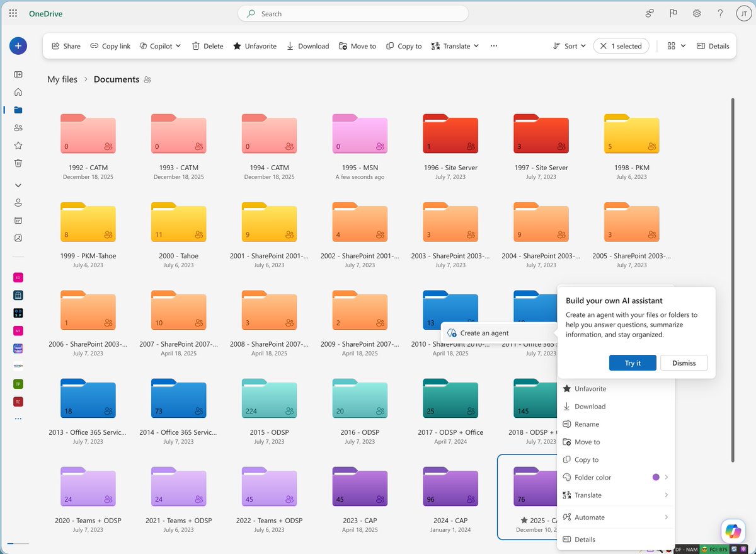Click the vertical scrollbar
Viewport: 756px width, 554px height.
coord(732,279)
